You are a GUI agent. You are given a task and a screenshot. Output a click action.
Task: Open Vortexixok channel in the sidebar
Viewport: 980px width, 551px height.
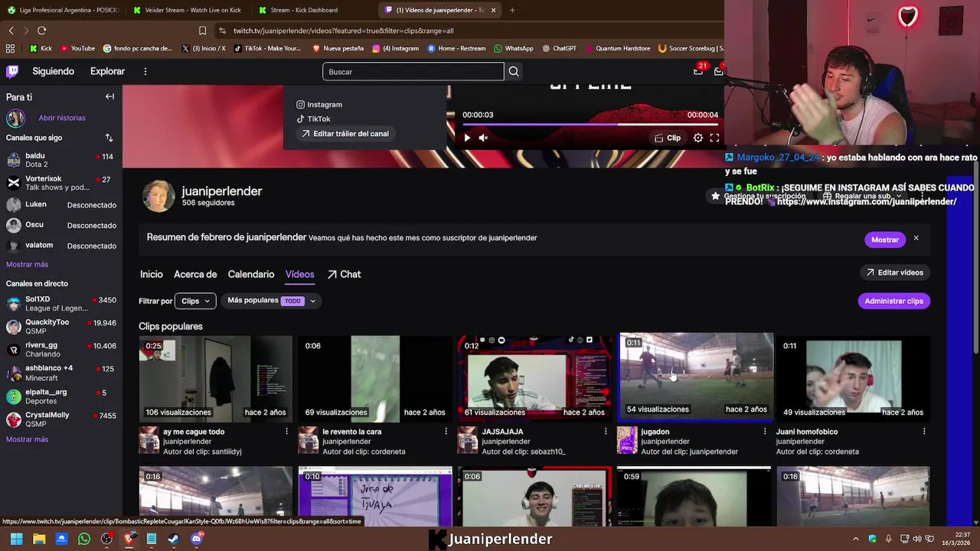click(x=61, y=183)
